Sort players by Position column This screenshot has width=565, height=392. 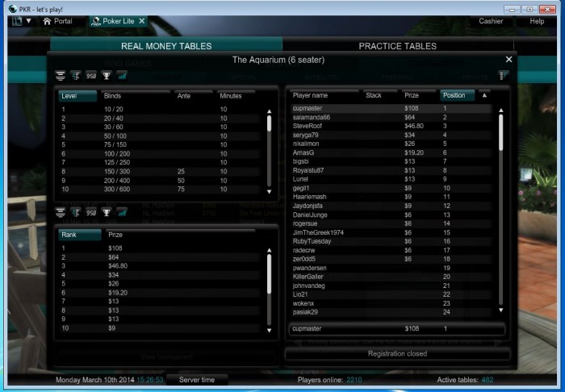[458, 95]
